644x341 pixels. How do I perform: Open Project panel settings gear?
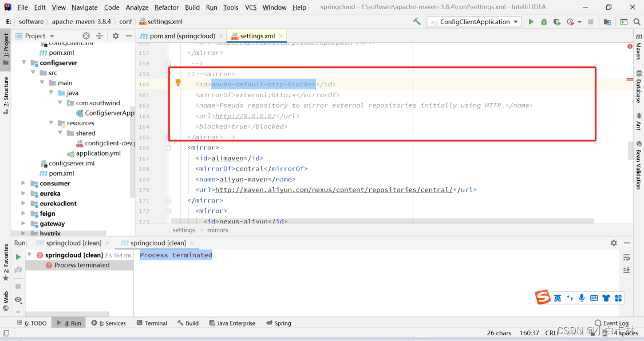click(x=116, y=35)
